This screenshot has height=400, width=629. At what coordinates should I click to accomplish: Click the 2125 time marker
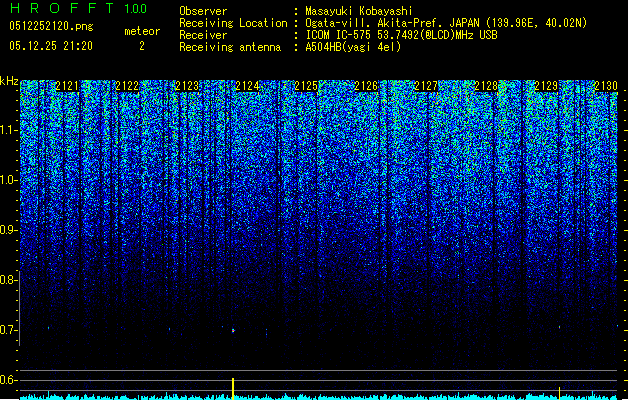tap(306, 86)
